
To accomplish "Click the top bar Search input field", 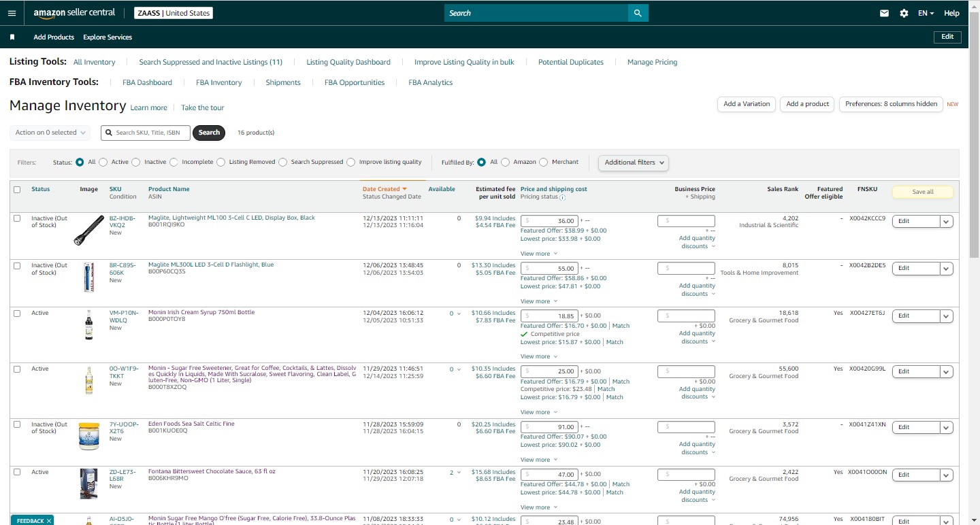I will (x=536, y=13).
